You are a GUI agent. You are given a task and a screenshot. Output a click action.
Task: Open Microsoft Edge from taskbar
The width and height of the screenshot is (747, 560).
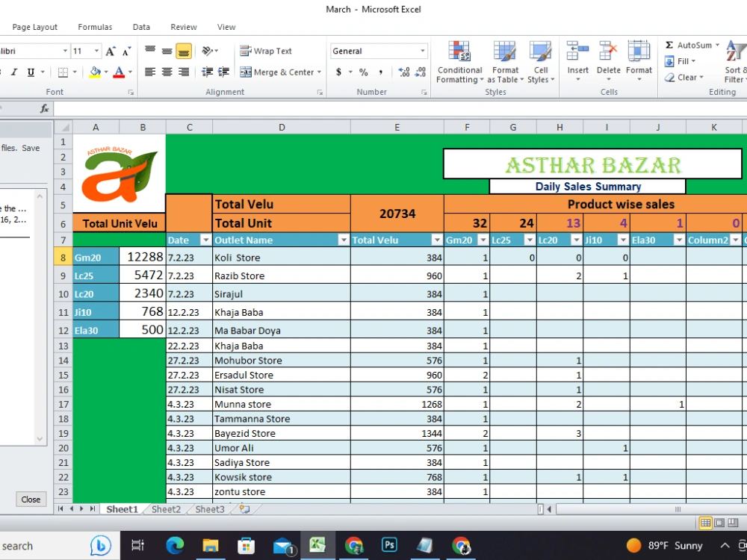[x=175, y=545]
